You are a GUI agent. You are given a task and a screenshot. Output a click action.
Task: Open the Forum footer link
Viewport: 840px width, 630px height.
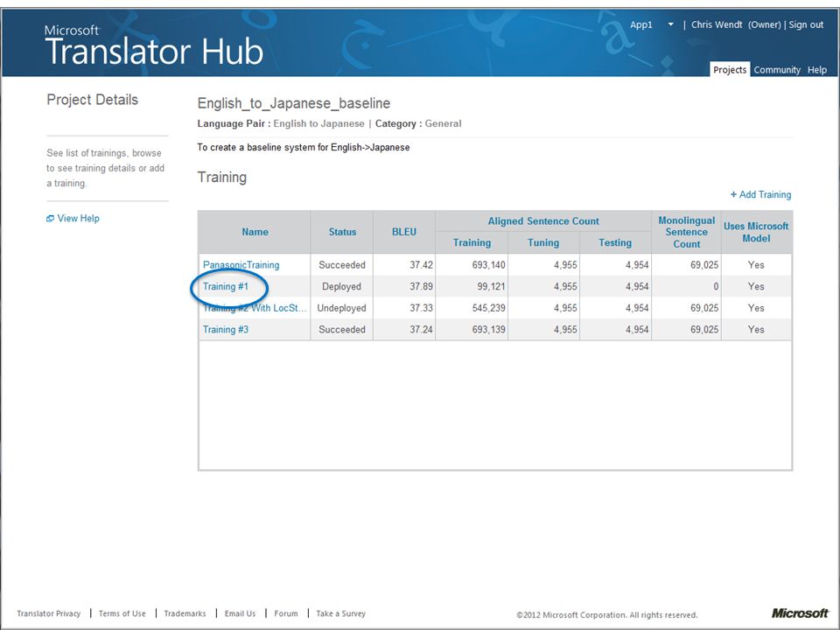[286, 613]
